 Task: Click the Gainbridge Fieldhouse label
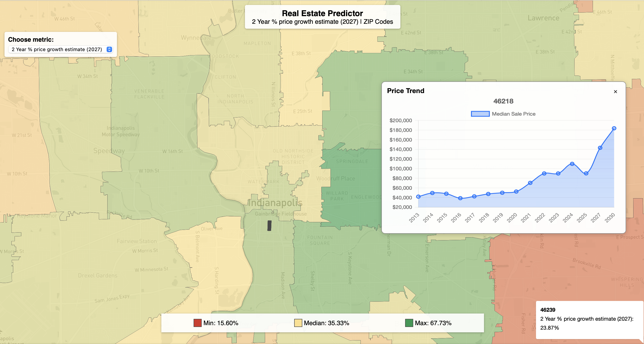281,214
